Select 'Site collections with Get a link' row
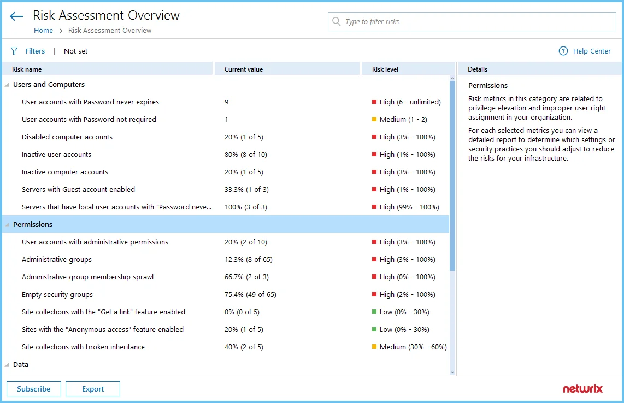Viewport: 624px width, 403px height. [226, 312]
